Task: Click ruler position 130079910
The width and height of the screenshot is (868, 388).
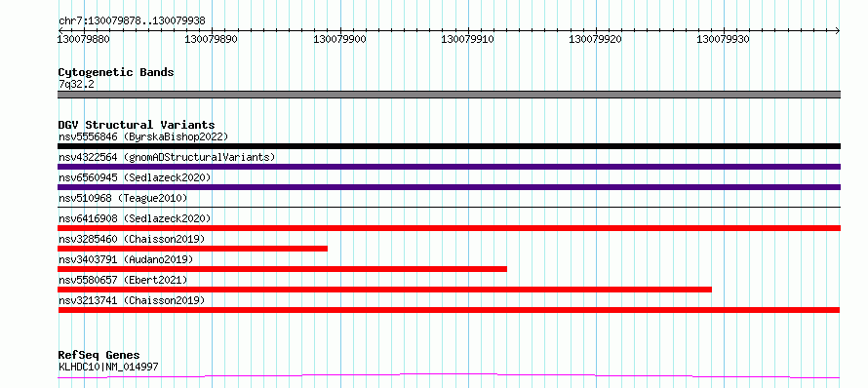Action: 468,39
